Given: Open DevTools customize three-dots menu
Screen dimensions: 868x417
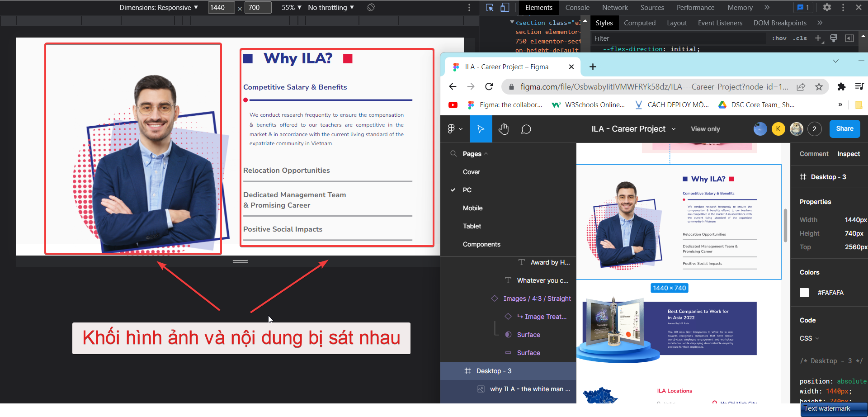Looking at the screenshot, I should point(843,7).
